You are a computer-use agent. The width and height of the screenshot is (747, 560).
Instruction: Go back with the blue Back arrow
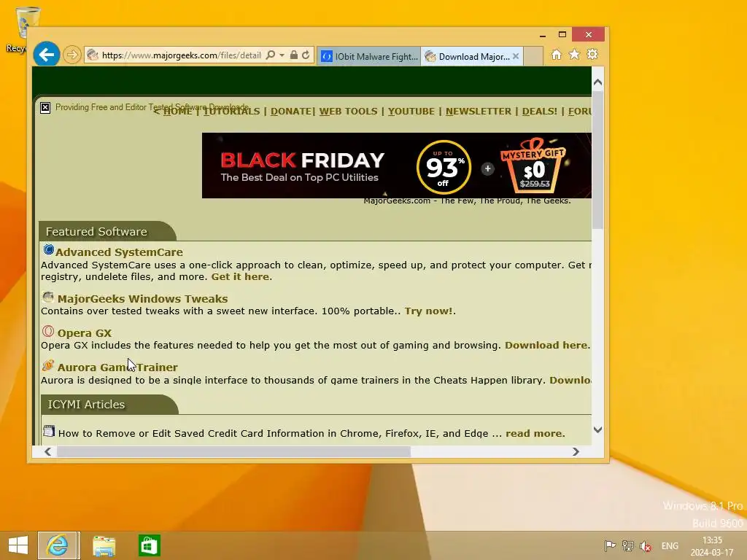pos(46,55)
